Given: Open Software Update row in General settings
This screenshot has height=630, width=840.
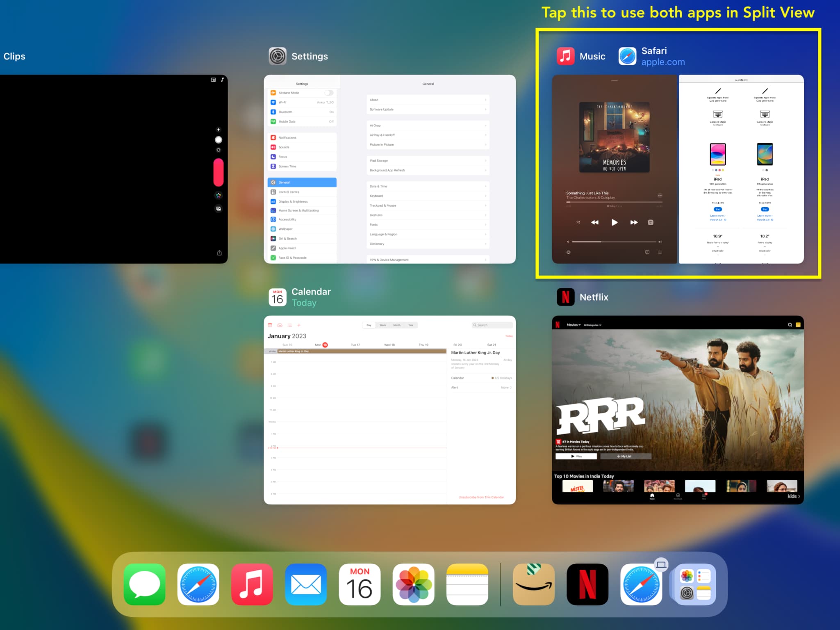Looking at the screenshot, I should coord(428,110).
